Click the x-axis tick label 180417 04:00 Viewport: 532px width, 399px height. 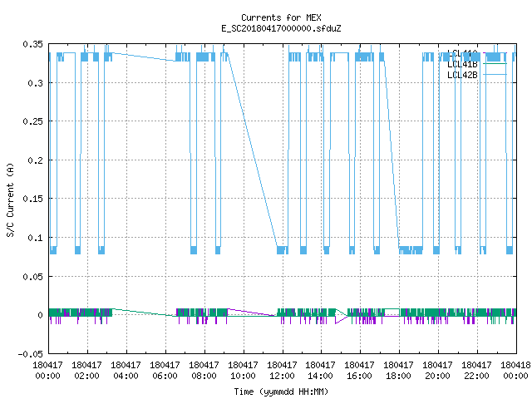(x=126, y=371)
